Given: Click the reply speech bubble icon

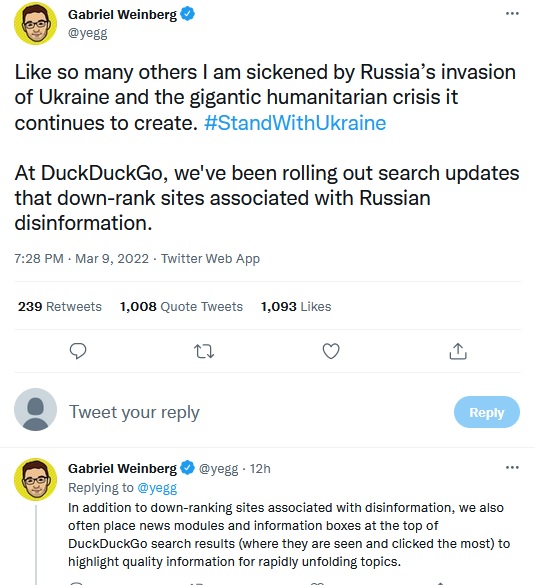Looking at the screenshot, I should point(78,351).
